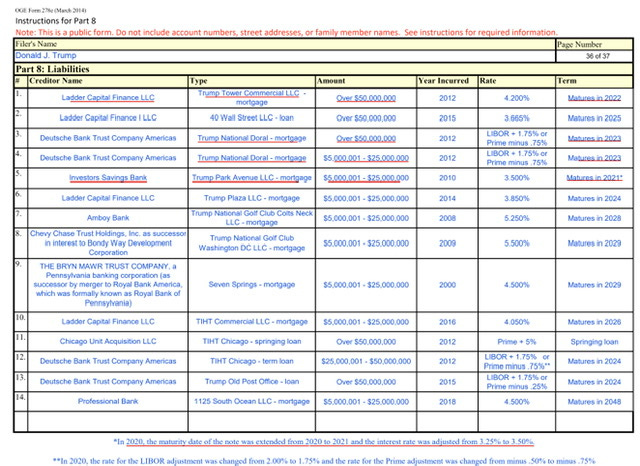
Task: Click the Amount column header
Action: (331, 81)
